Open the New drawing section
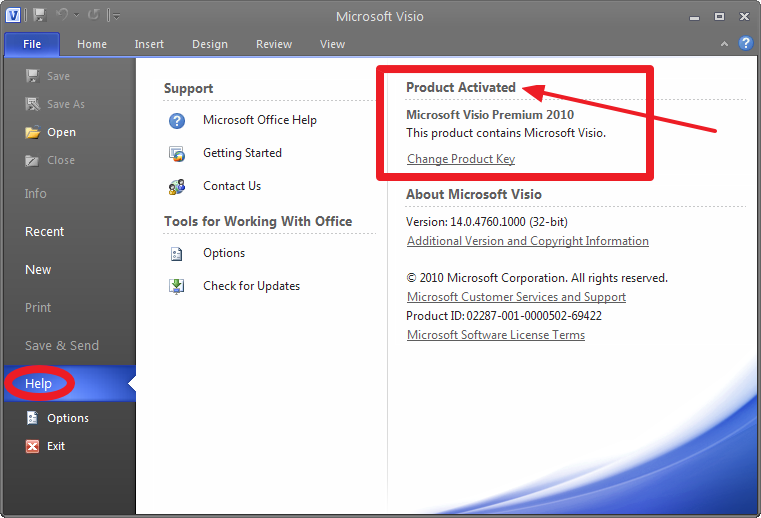The height and width of the screenshot is (518, 761). (38, 269)
